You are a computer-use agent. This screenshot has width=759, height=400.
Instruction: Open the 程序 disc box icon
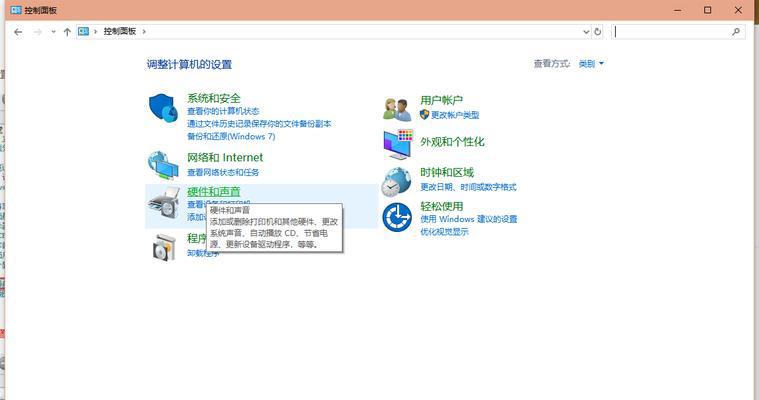tap(164, 247)
